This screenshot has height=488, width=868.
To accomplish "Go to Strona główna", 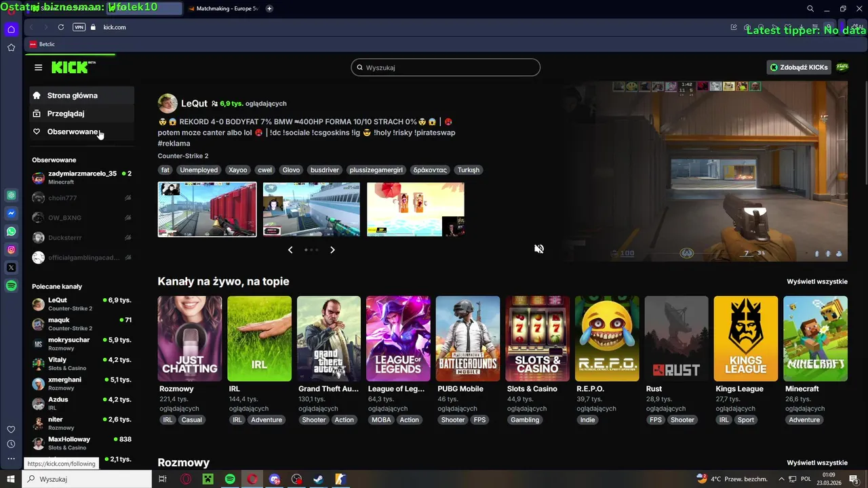I will pos(81,96).
